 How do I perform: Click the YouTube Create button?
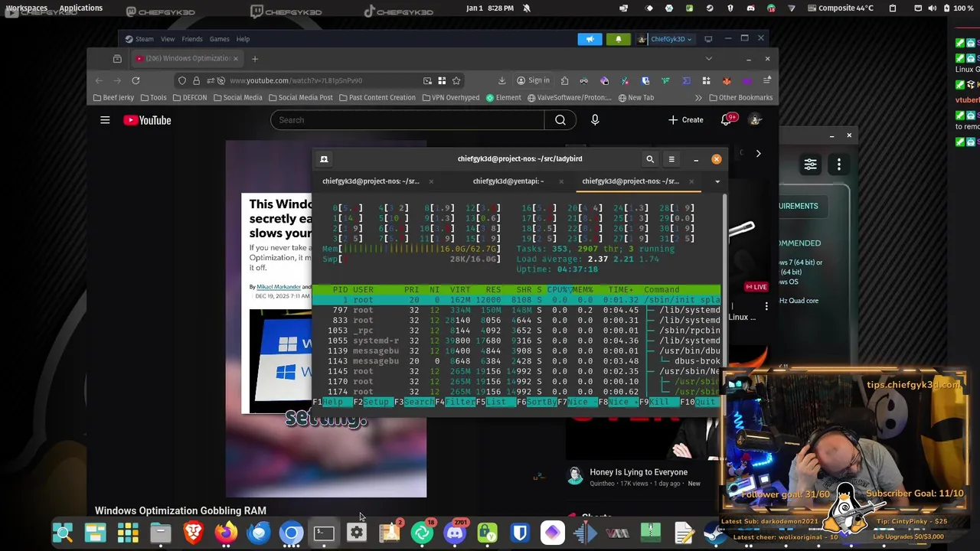point(685,120)
